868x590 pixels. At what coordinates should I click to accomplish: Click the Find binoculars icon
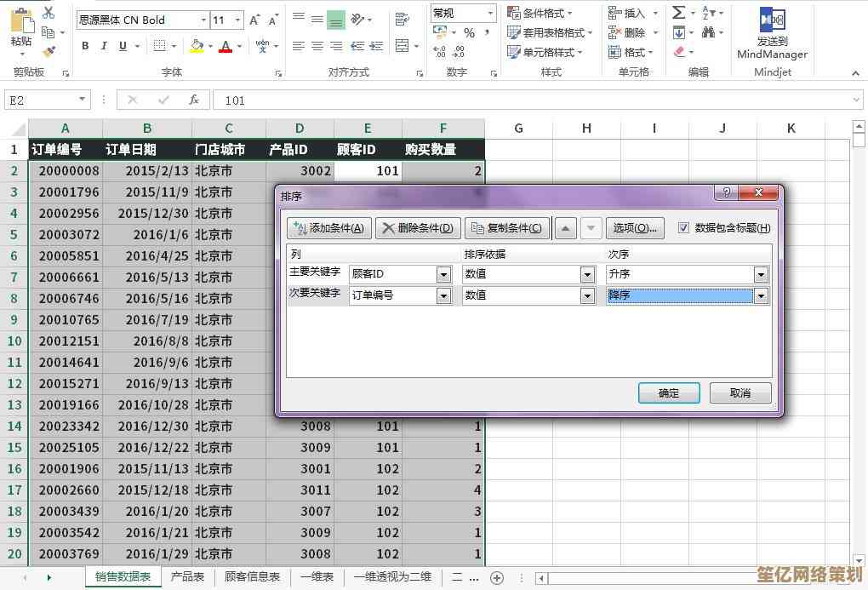tap(709, 32)
